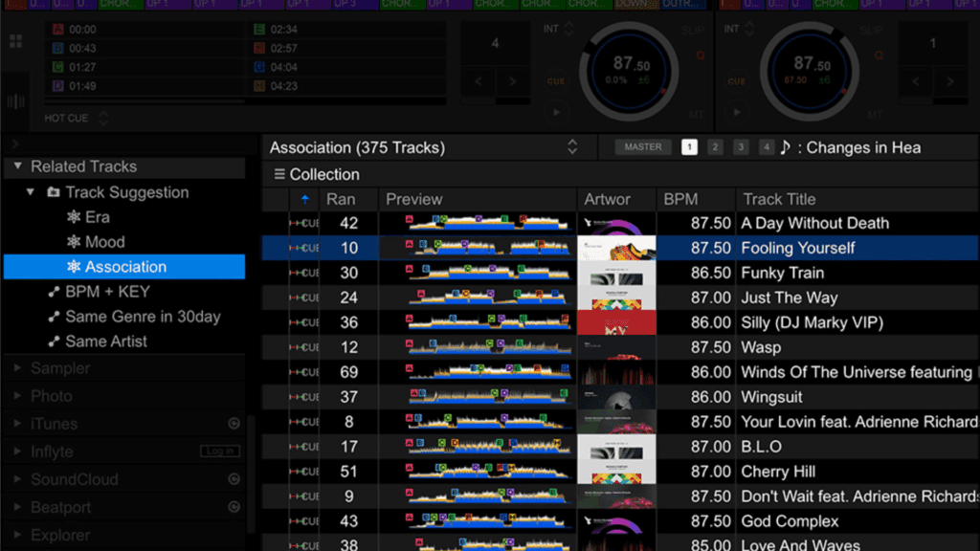The height and width of the screenshot is (551, 980).
Task: Select the Era track suggestion
Action: coord(97,217)
